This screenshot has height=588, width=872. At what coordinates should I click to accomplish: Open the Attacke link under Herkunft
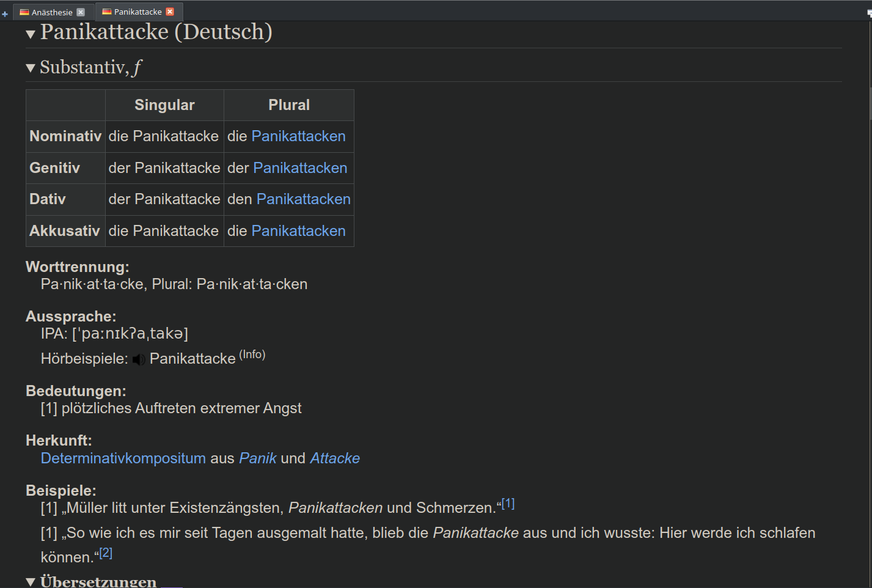click(x=335, y=458)
